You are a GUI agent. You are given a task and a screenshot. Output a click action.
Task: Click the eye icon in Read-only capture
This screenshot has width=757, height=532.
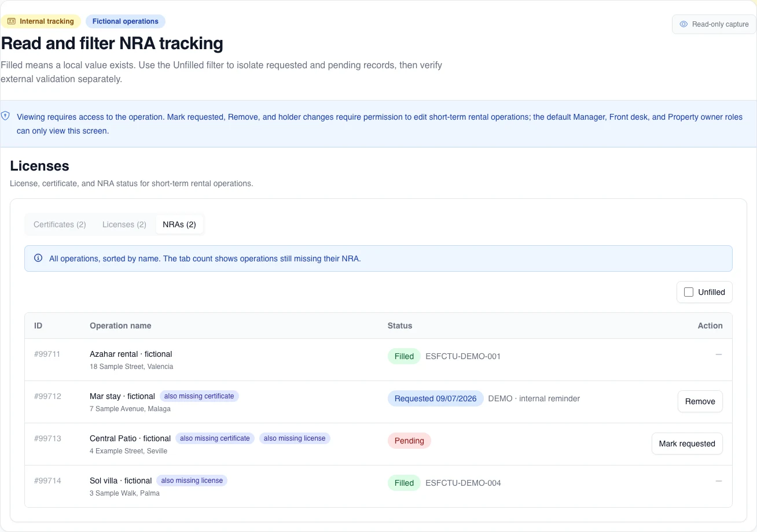683,24
